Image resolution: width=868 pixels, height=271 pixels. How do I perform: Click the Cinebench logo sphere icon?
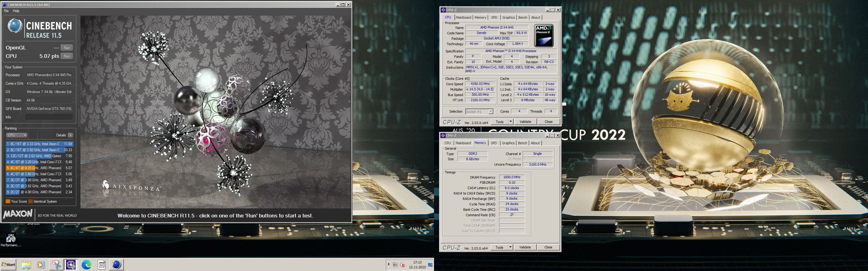coord(15,26)
